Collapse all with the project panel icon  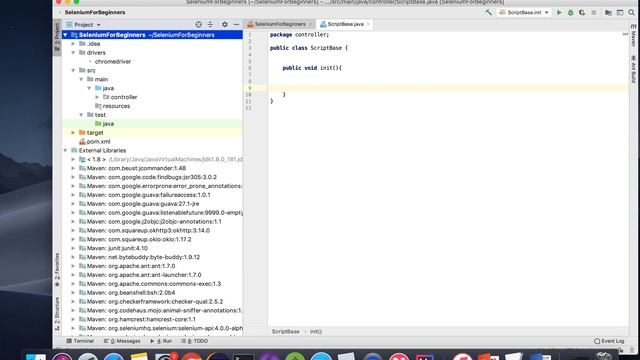coord(210,24)
